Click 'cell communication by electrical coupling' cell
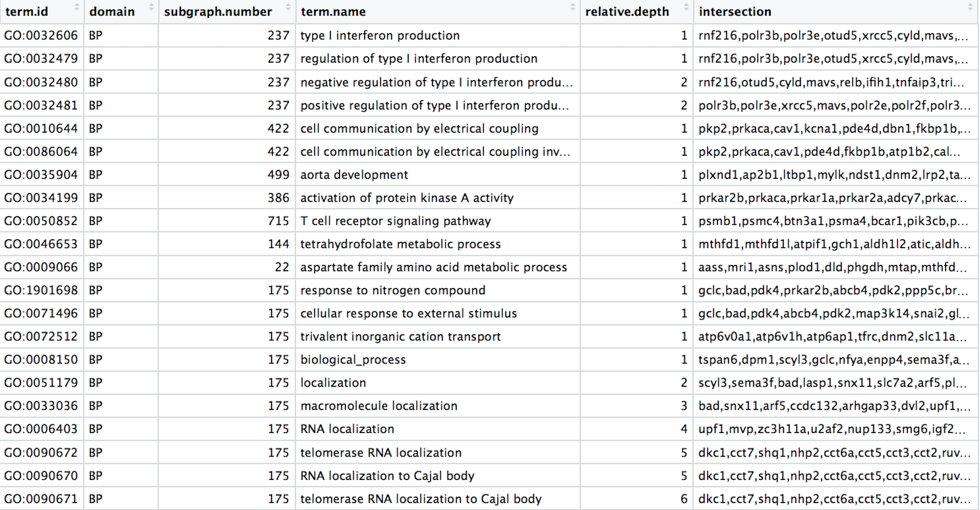The width and height of the screenshot is (980, 510). pos(438,128)
